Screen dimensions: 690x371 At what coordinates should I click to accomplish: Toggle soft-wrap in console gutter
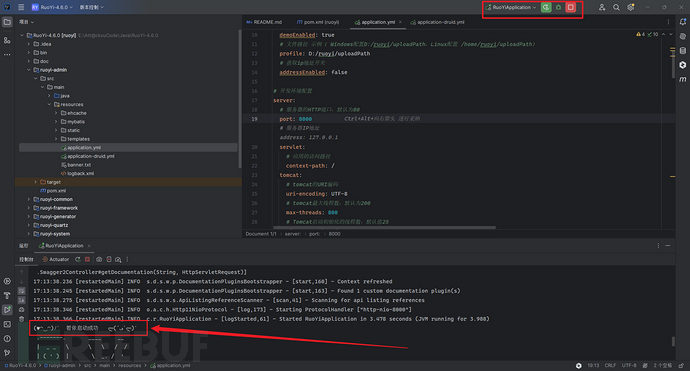(x=22, y=291)
